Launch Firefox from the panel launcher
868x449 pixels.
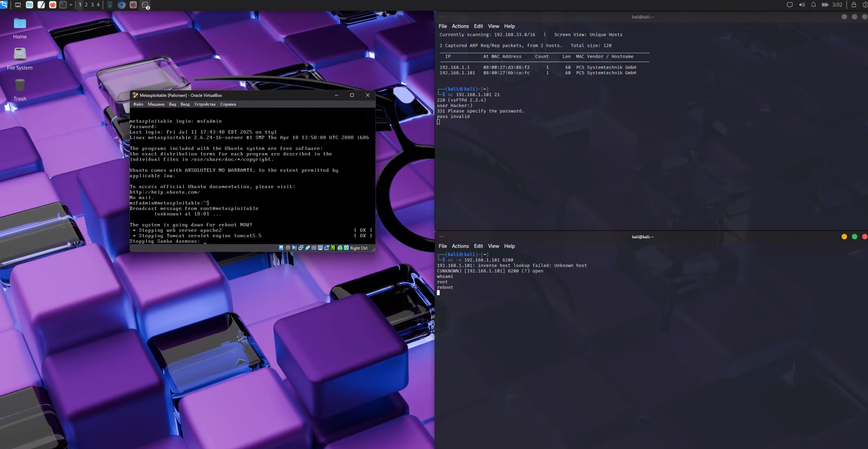coord(53,5)
